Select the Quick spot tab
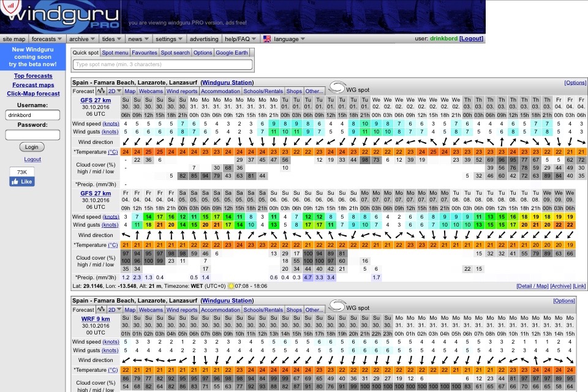This screenshot has width=588, height=392. tap(86, 53)
